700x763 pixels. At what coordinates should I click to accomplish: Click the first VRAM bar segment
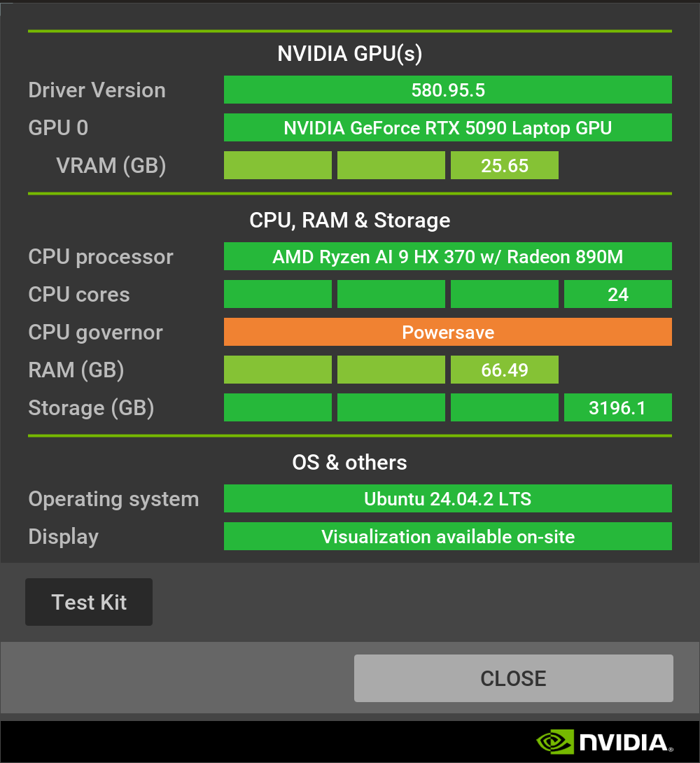[278, 166]
